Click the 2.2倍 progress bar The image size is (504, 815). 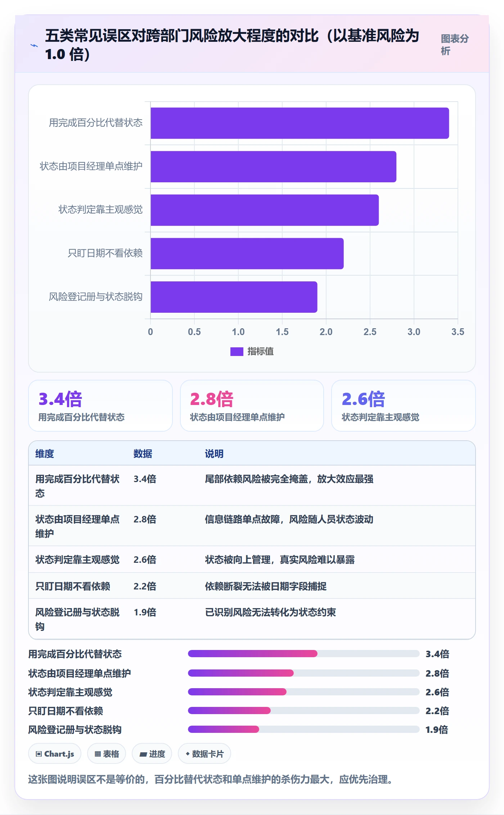[x=303, y=711]
